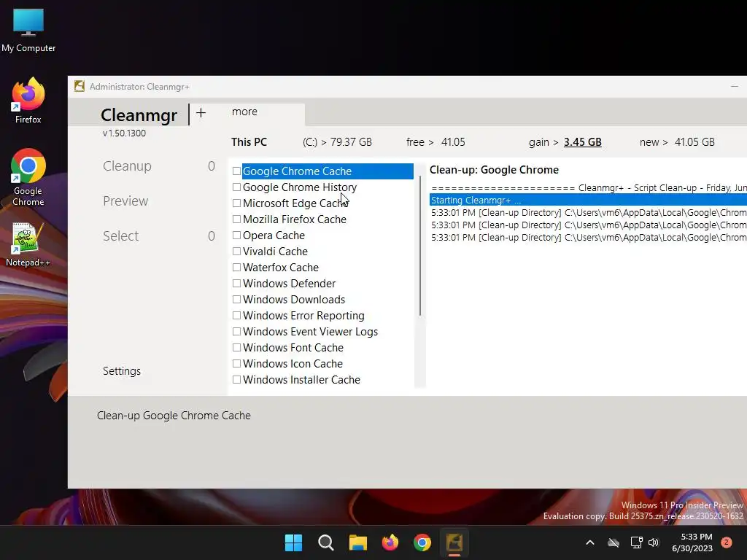
Task: Click v1.50.1300 version label
Action: [x=124, y=133]
